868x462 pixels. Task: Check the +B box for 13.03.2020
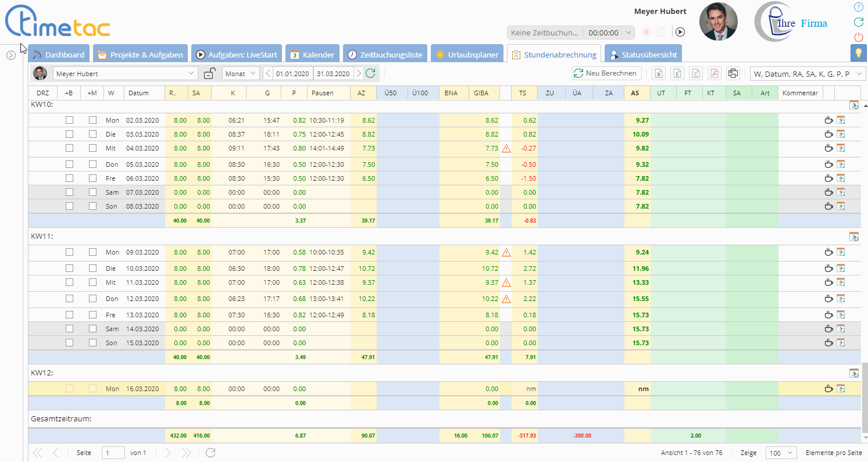tap(69, 315)
